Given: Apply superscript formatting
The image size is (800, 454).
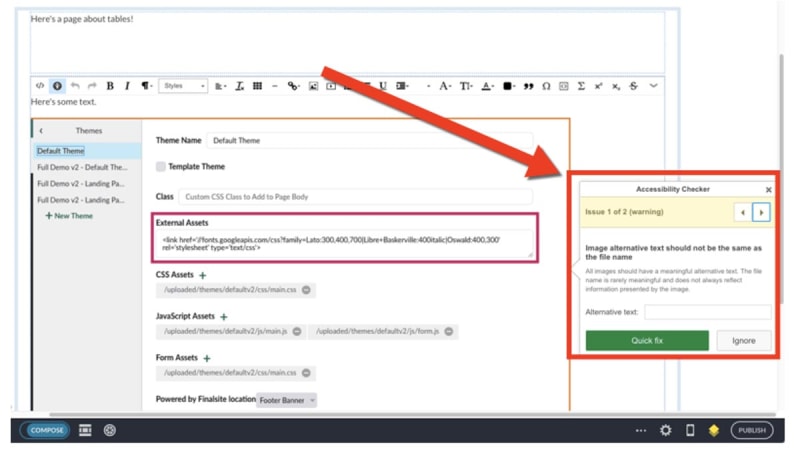Looking at the screenshot, I should tap(598, 86).
